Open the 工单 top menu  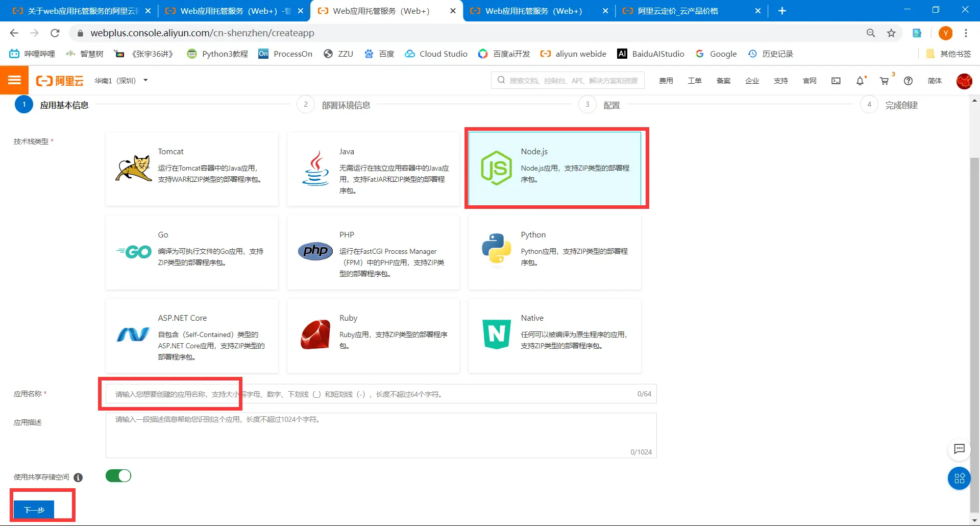coord(695,81)
